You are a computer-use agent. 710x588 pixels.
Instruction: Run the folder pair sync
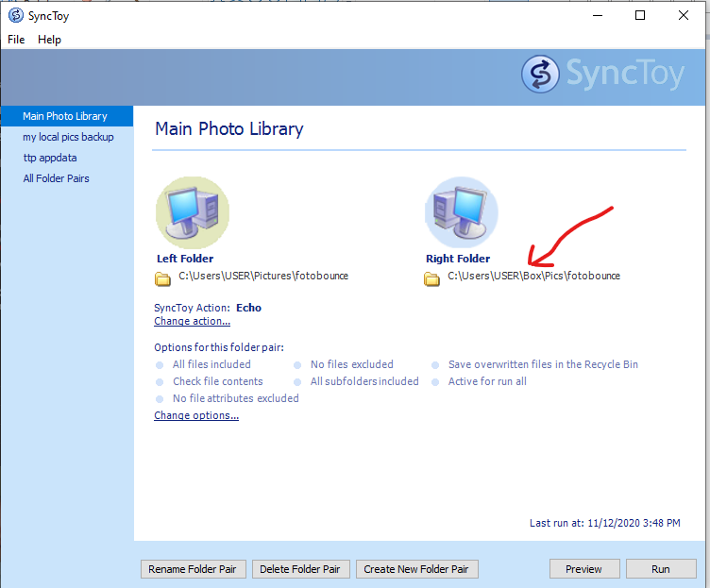[x=661, y=569]
